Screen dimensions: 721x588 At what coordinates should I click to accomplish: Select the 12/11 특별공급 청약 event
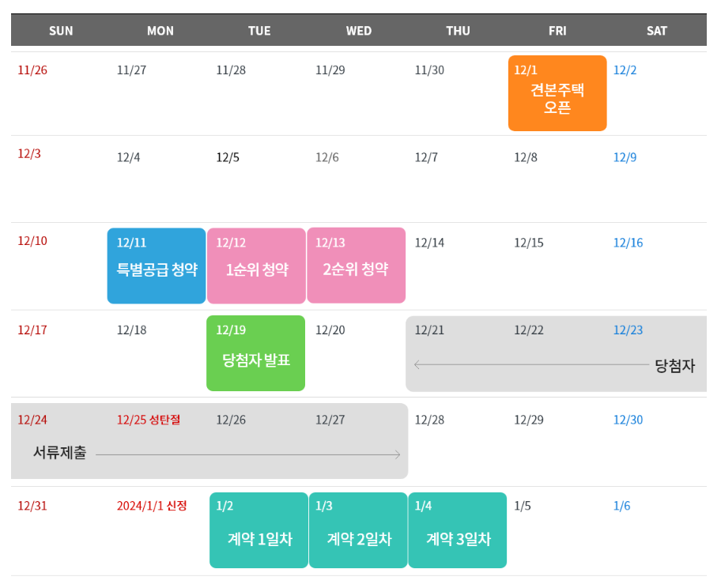point(157,266)
